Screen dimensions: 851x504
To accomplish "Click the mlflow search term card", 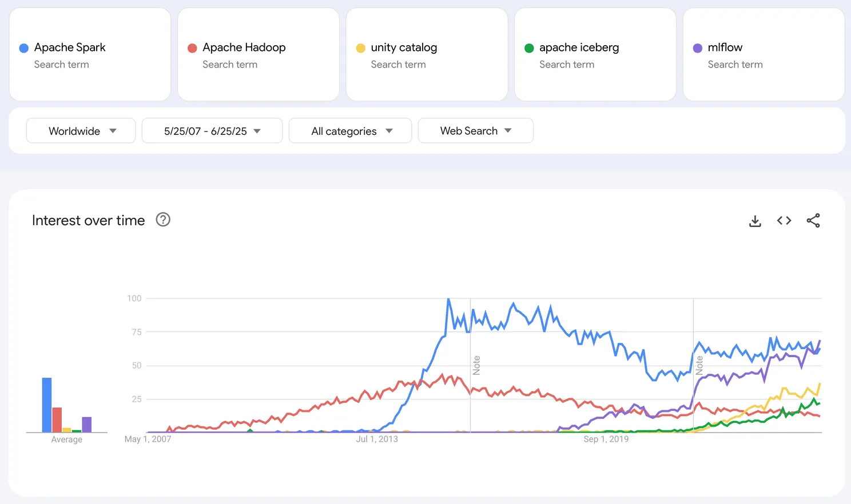I will 763,55.
